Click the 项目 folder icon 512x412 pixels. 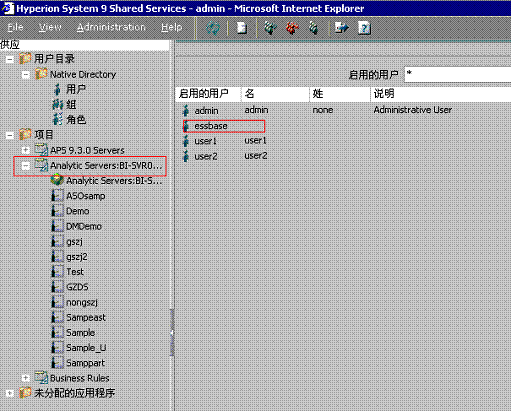click(25, 135)
